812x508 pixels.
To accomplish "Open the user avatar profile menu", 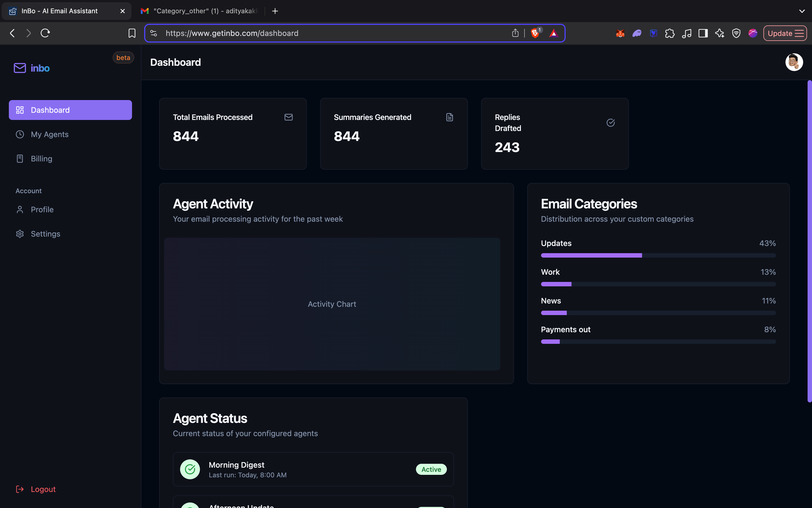I will pyautogui.click(x=794, y=62).
